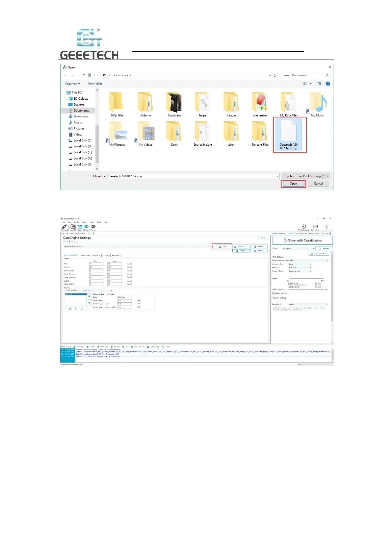Screen dimensions: 392x554
Task: Open the view options dropdown arrow
Action: click(310, 84)
